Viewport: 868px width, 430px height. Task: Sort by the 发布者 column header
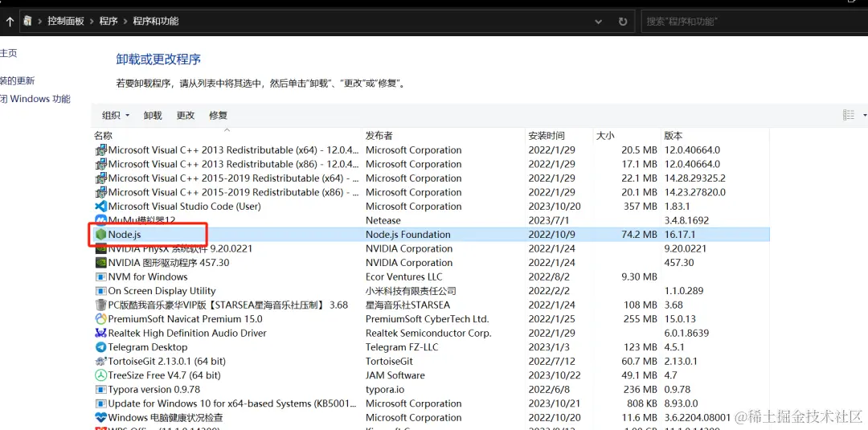[379, 136]
